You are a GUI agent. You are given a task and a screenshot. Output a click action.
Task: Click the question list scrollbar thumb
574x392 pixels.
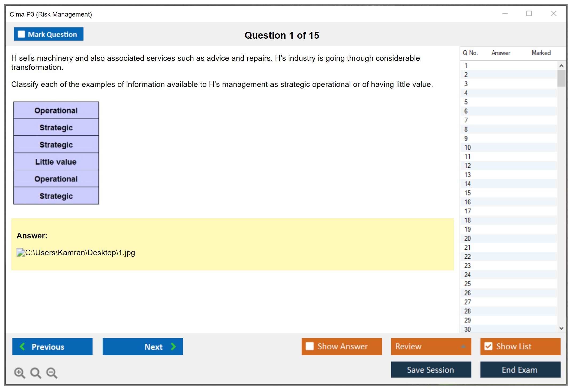pyautogui.click(x=561, y=78)
